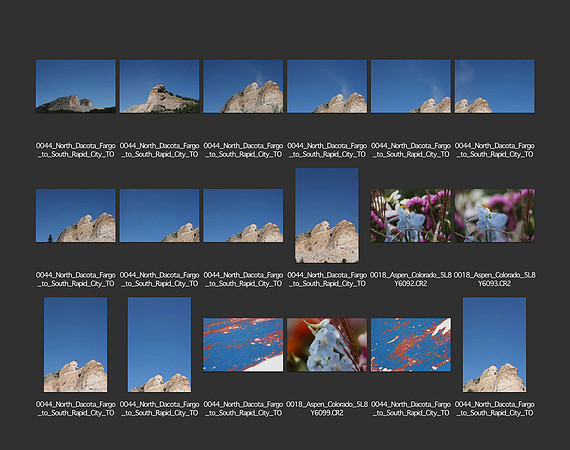Select peeling paint thumbnail with white shape at top right
This screenshot has width=570, height=450.
click(x=411, y=345)
